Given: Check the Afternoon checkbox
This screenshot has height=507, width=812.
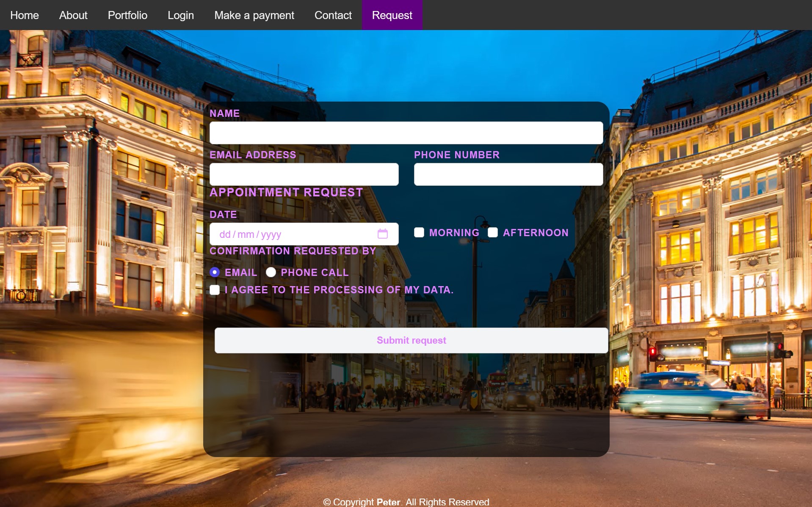Looking at the screenshot, I should [x=492, y=232].
